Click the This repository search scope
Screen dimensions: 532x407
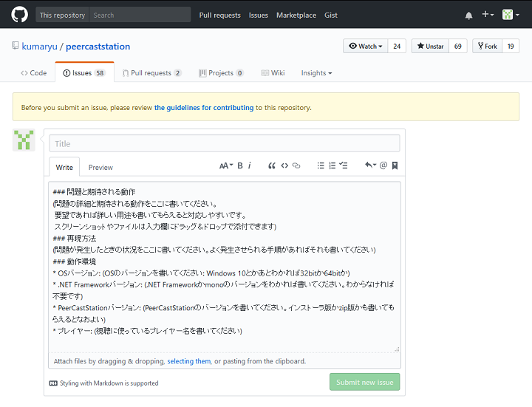(x=62, y=16)
